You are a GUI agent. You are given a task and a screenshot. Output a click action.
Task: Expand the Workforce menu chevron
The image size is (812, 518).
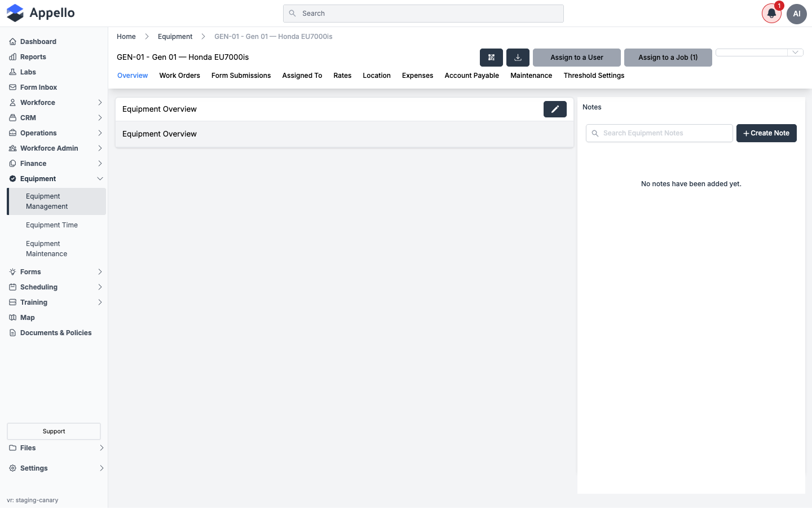tap(100, 103)
